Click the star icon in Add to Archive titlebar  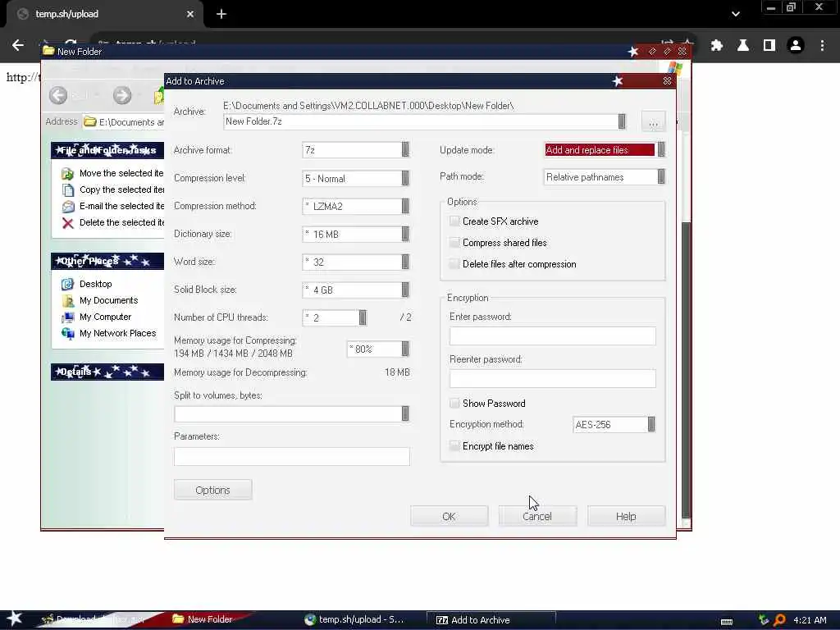(x=618, y=81)
